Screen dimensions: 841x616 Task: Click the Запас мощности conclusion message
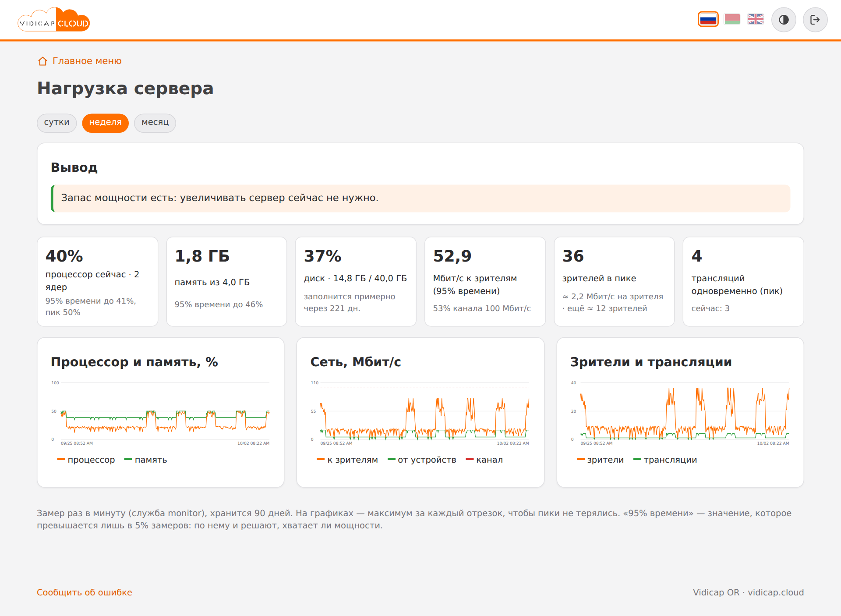point(420,198)
